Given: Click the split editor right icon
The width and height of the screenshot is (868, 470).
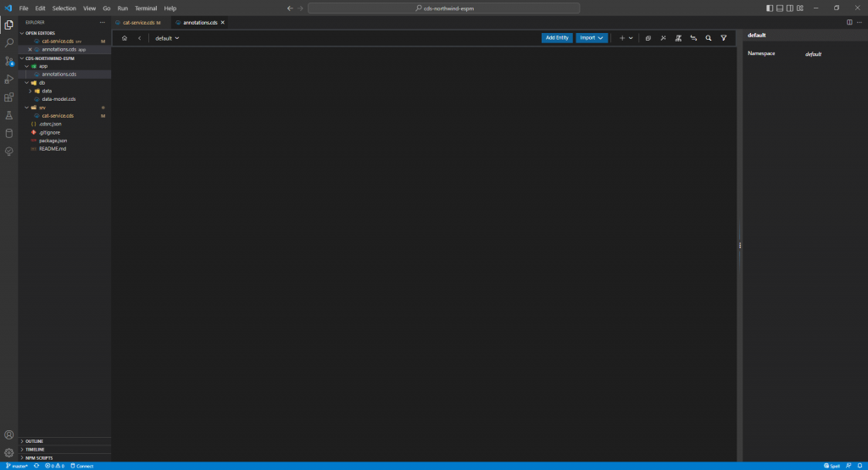Looking at the screenshot, I should tap(849, 23).
